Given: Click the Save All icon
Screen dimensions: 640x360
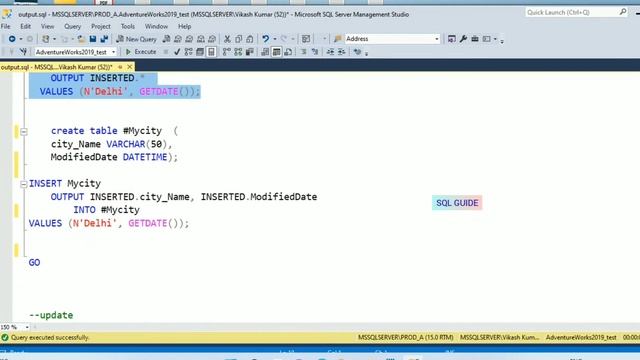Looking at the screenshot, I should (104, 39).
